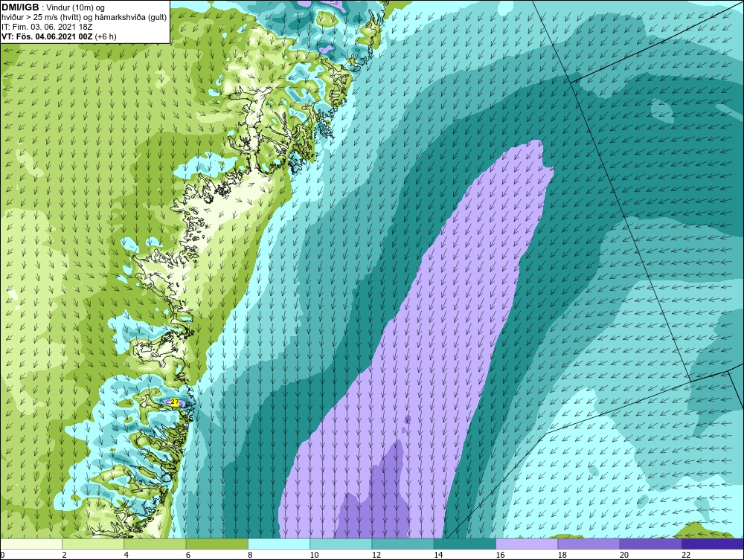Select the 4–6 m/s green legend swatch
The height and width of the screenshot is (560, 744).
tap(155, 544)
